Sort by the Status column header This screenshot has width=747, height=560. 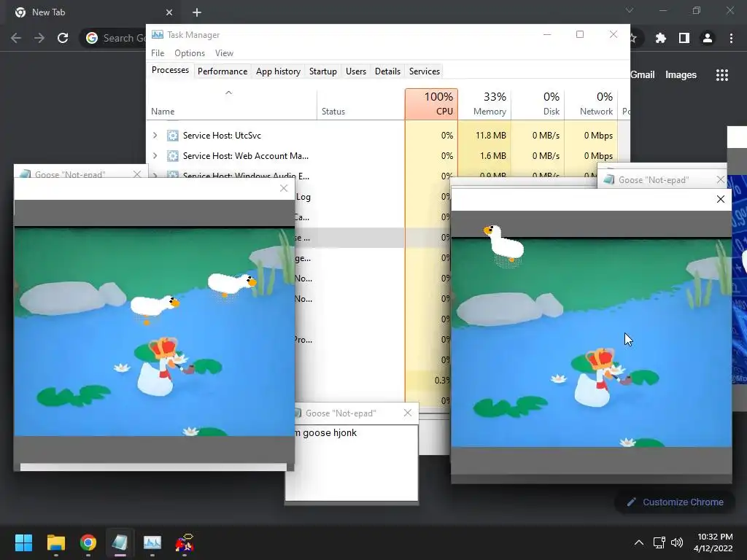pyautogui.click(x=361, y=104)
